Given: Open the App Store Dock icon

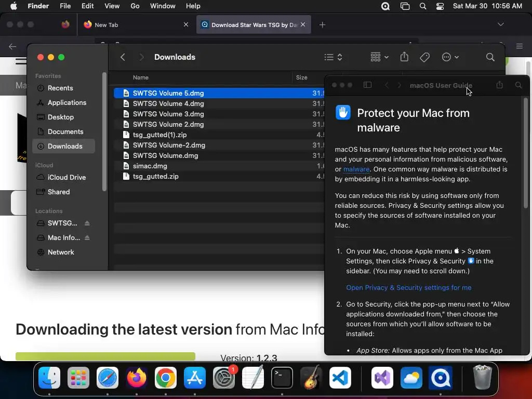Looking at the screenshot, I should 195,378.
